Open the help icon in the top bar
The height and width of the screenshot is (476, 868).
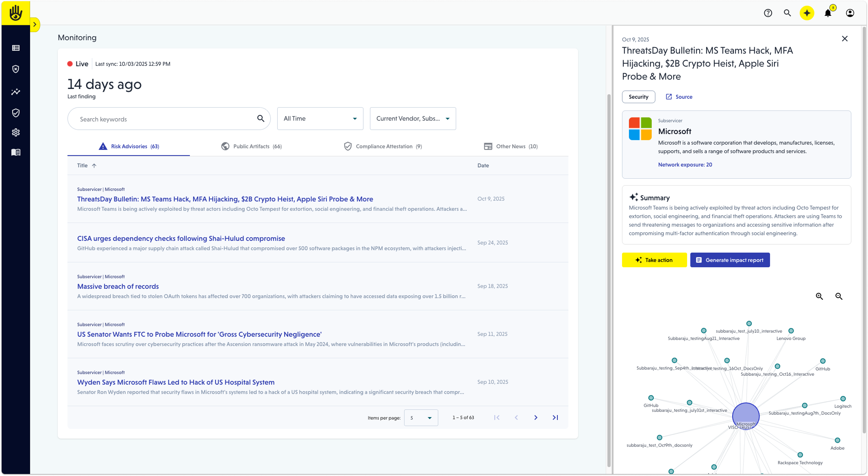coord(768,13)
